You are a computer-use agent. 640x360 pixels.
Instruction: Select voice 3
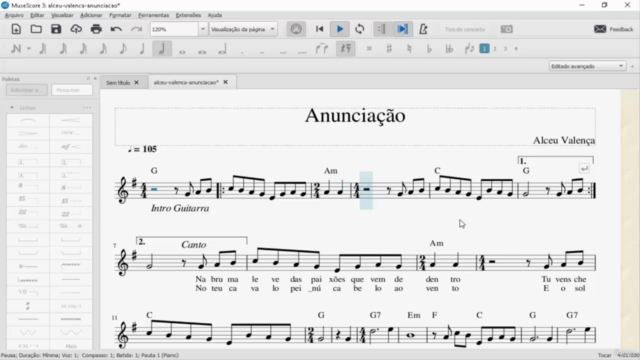click(505, 49)
